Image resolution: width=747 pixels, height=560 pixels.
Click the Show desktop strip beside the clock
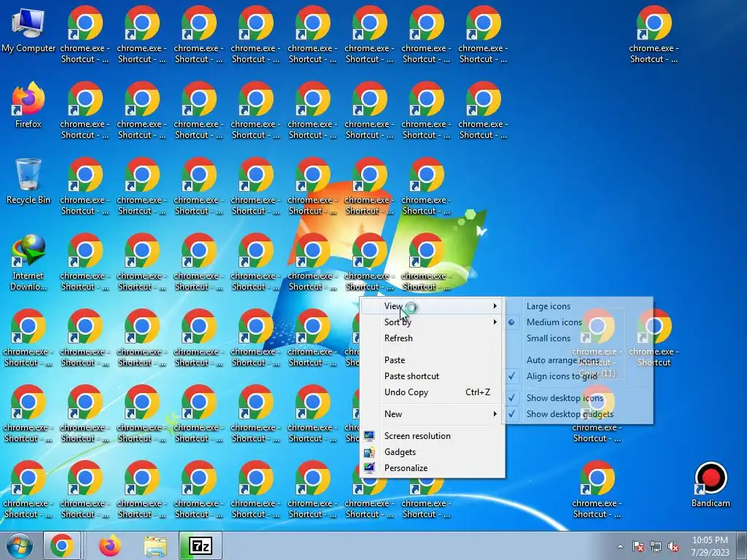742,545
